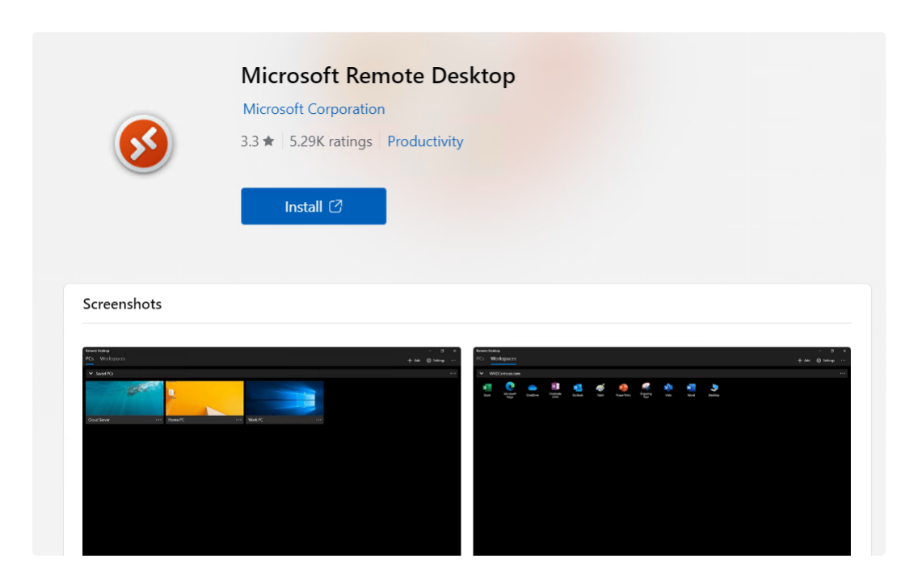
Task: Select the Workspaces tab in the second screenshot
Action: coord(503,359)
